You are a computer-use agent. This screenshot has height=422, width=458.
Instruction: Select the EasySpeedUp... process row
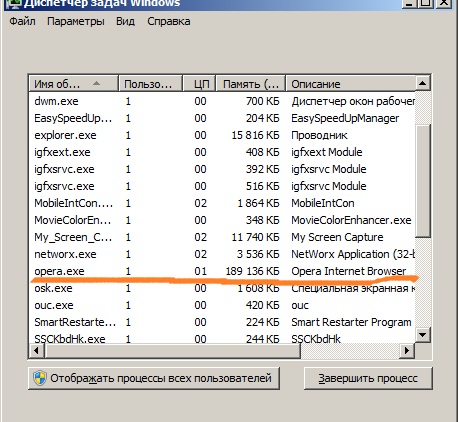222,118
